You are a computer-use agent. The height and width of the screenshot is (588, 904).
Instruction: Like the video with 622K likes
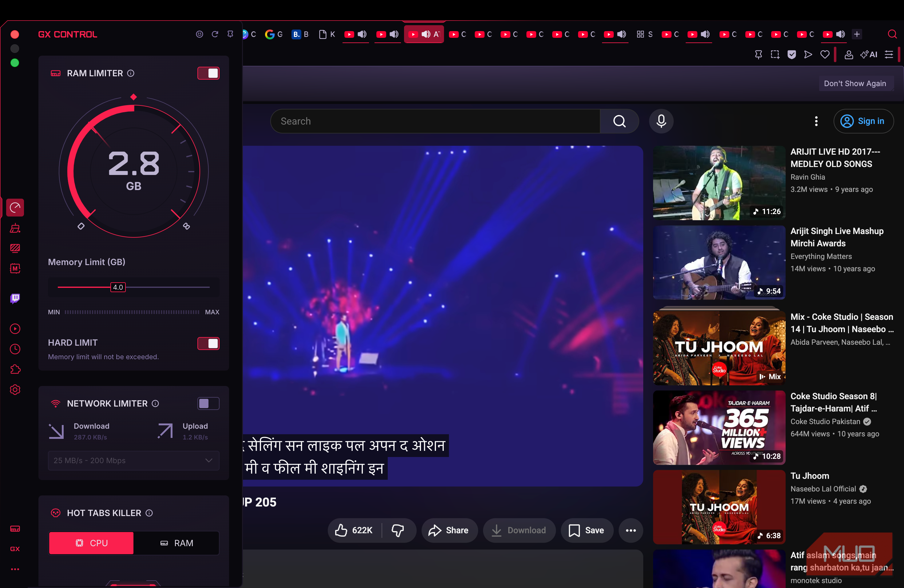click(354, 530)
